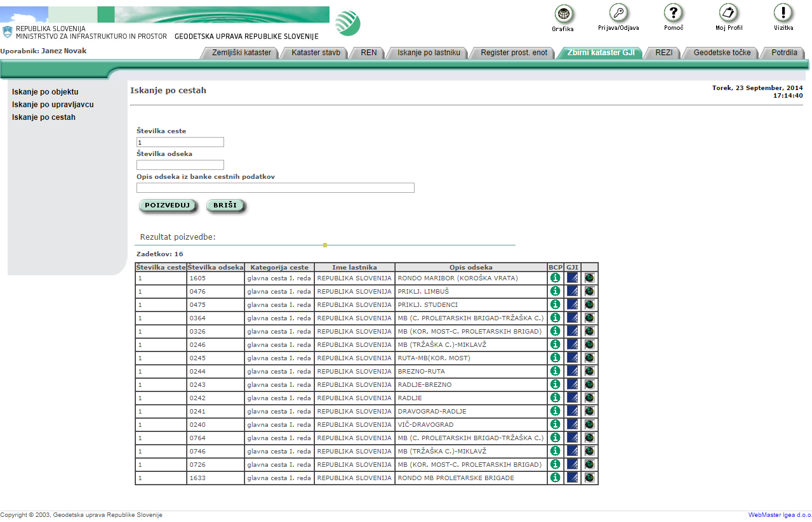Viewport: 812px width, 522px height.
Task: Click BCP info icon for section 0326
Action: point(556,331)
